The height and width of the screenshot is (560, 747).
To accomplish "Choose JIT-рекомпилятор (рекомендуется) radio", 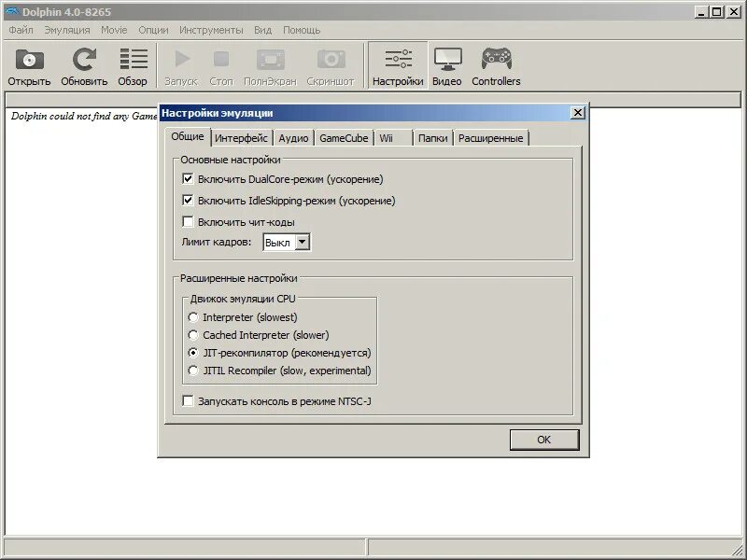I will pyautogui.click(x=193, y=354).
